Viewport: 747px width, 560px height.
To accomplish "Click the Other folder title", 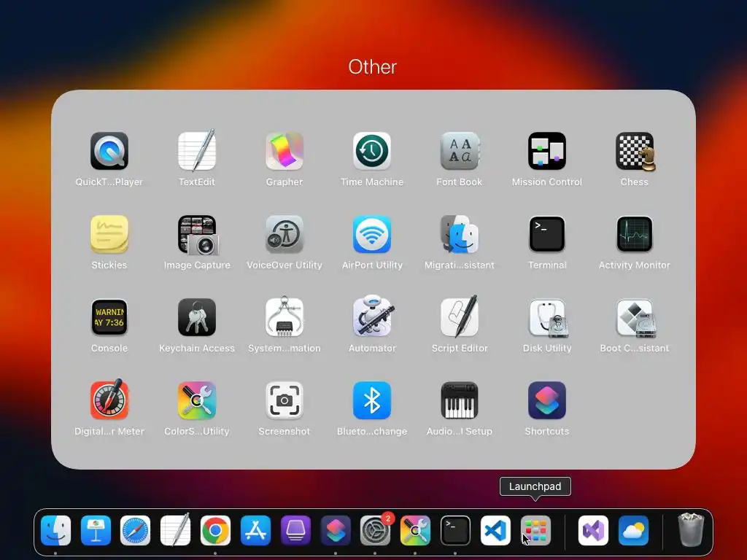I will 373,67.
